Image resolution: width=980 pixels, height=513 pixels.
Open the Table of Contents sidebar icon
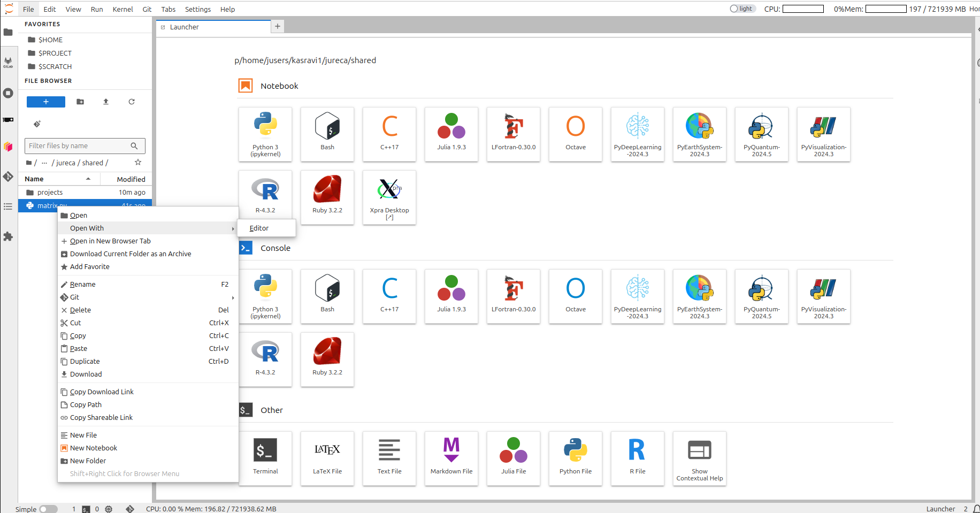tap(8, 206)
